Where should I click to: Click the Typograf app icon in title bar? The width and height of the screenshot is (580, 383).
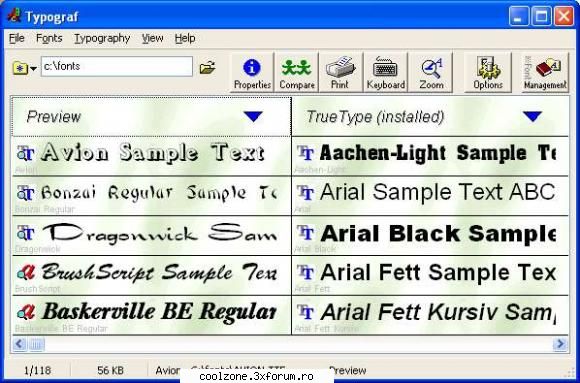tap(14, 16)
